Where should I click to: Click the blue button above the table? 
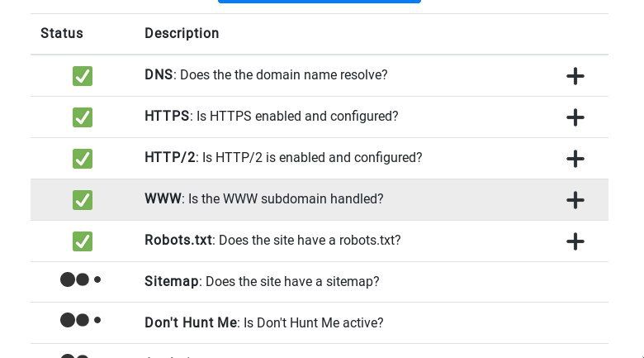click(x=319, y=2)
